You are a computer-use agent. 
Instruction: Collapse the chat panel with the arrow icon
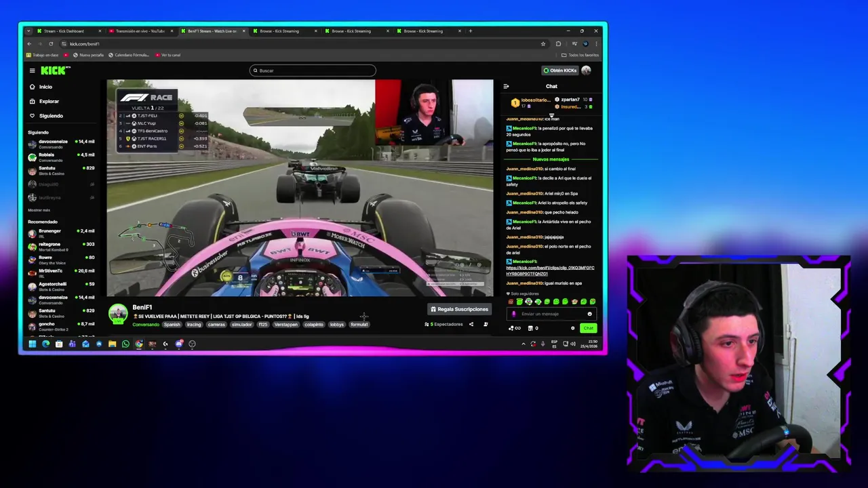[506, 86]
